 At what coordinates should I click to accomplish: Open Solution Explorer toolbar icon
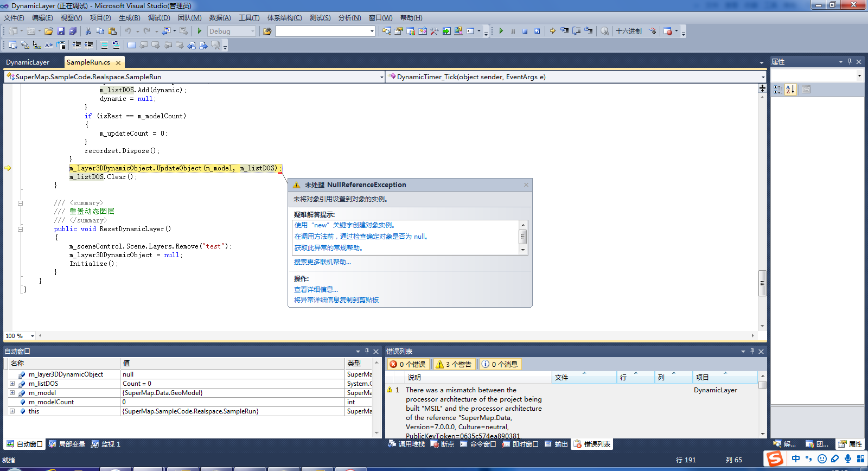(386, 31)
